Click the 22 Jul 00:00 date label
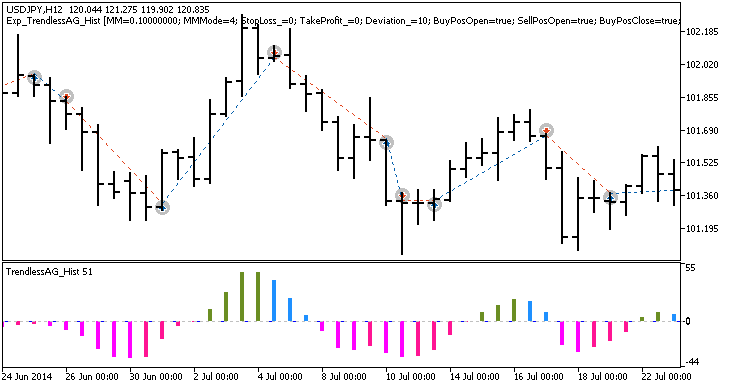The image size is (732, 387). (666, 376)
